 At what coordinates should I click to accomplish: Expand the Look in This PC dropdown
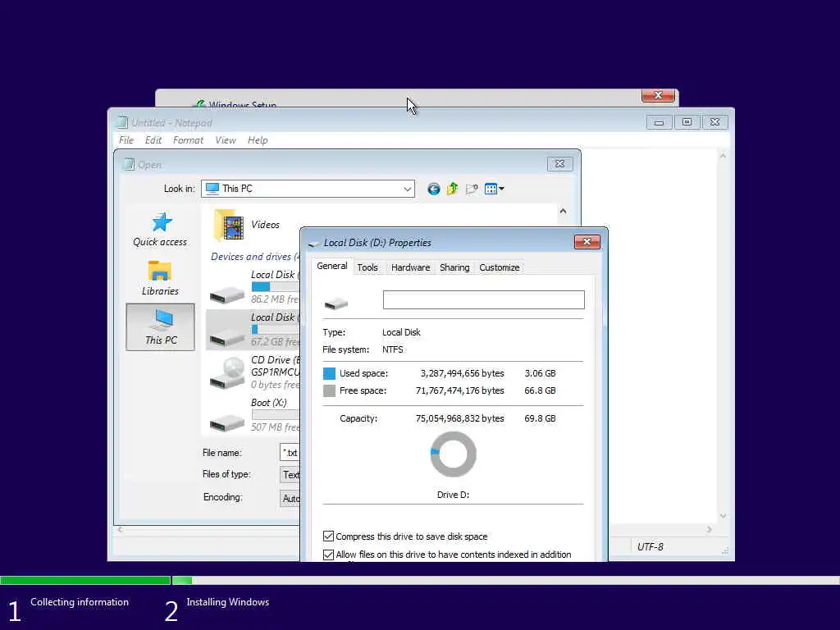407,189
